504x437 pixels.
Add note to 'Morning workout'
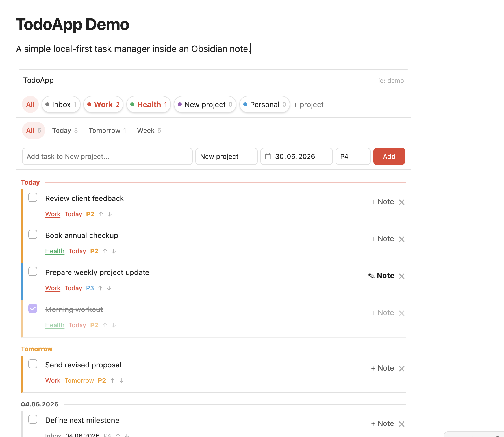click(382, 313)
